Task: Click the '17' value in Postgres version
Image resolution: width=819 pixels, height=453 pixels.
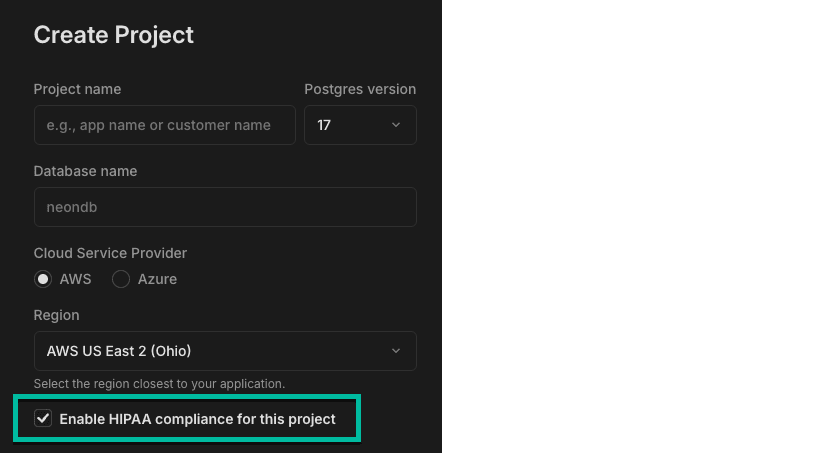Action: coord(324,125)
